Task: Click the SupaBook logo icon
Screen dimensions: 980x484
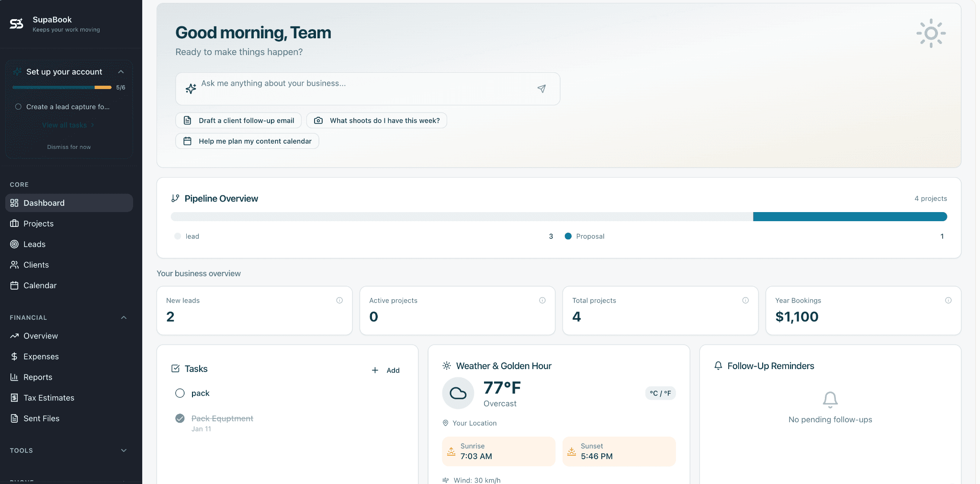Action: pos(17,24)
